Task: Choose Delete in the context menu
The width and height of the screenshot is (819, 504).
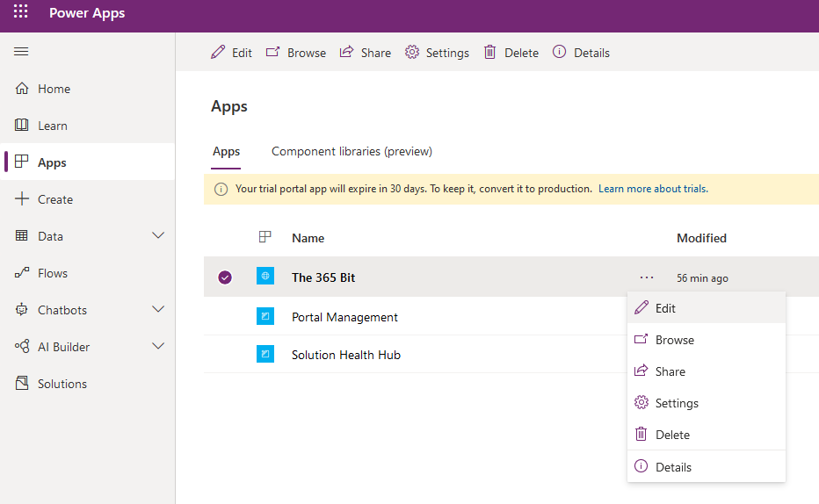Action: tap(707, 435)
